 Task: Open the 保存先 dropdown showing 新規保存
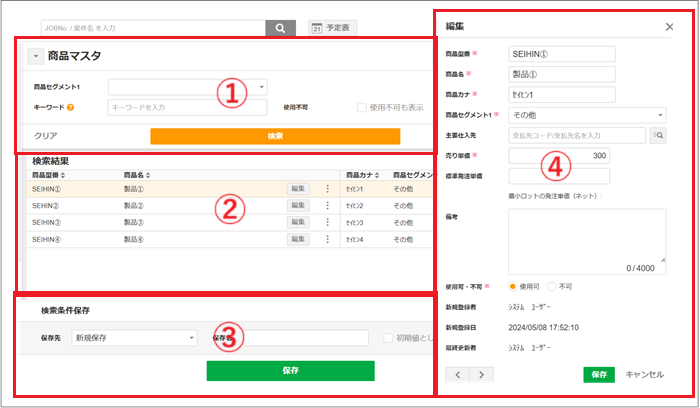[x=134, y=338]
